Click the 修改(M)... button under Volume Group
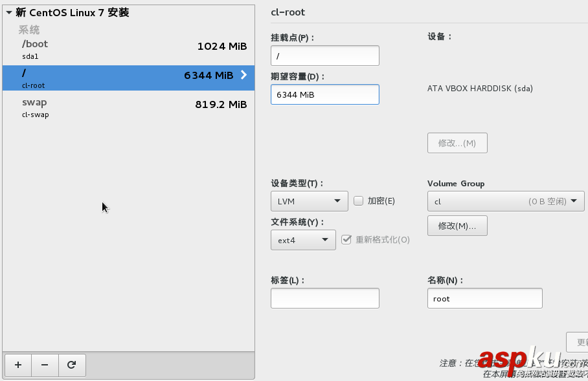This screenshot has width=588, height=381. 457,226
